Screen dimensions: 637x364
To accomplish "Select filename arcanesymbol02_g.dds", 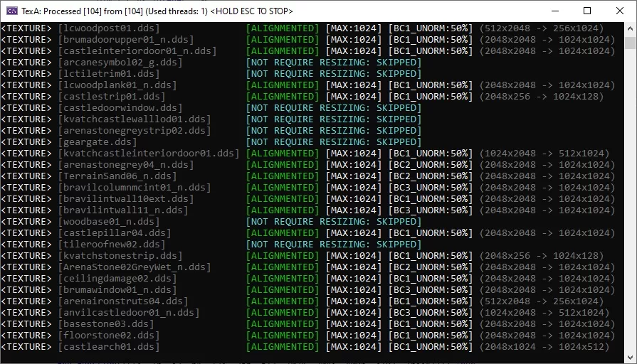I will [x=120, y=63].
